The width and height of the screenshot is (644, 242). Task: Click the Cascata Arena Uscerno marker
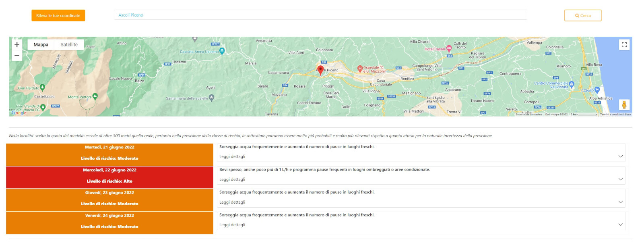222,51
